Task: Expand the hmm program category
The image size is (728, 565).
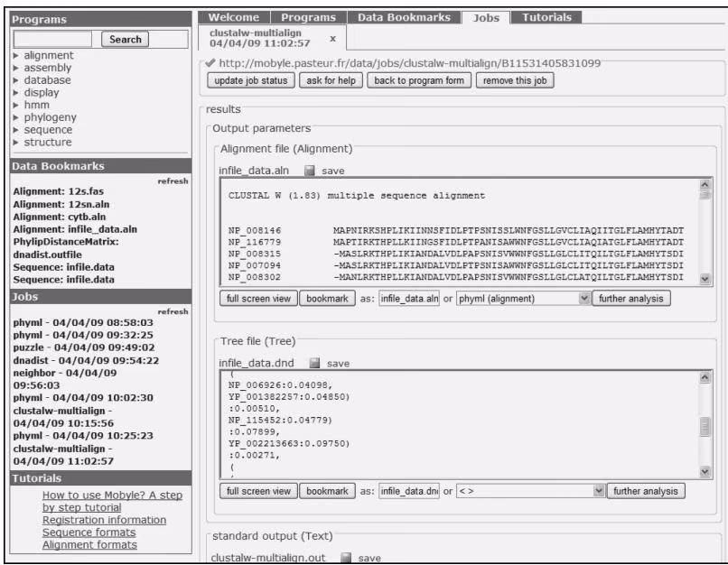Action: tap(15, 106)
